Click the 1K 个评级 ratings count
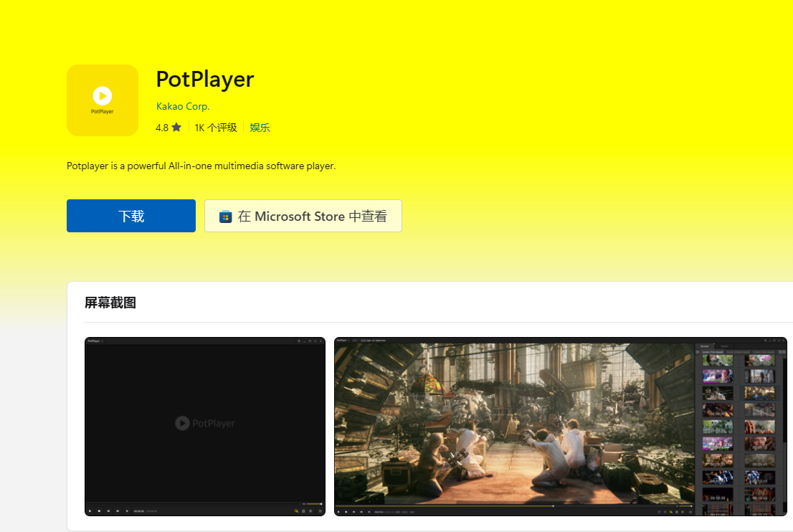Image resolution: width=793 pixels, height=532 pixels. click(216, 128)
